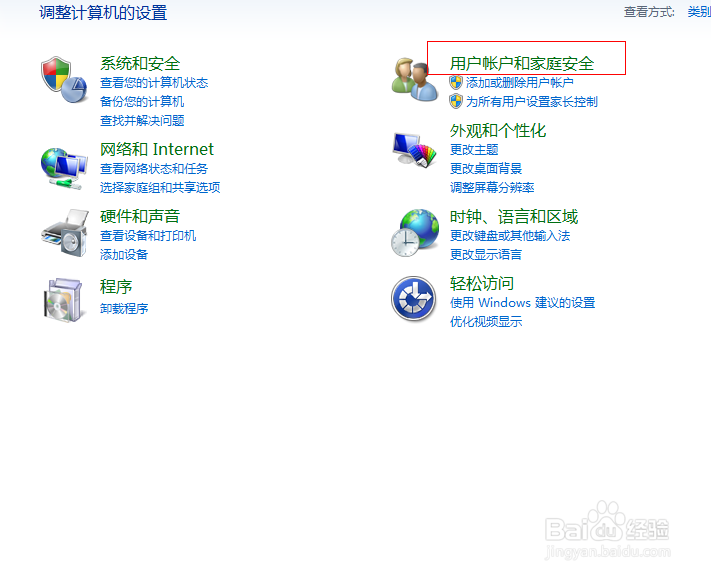
Task: Open the User Accounts people icon
Action: [415, 79]
